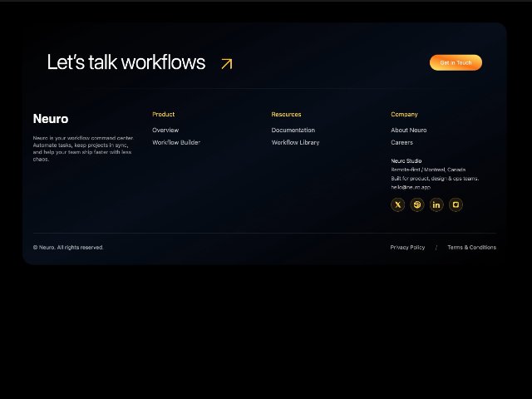Screen dimensions: 532x399
Task: Click the Neuro workflow command center description
Action: 83,148
